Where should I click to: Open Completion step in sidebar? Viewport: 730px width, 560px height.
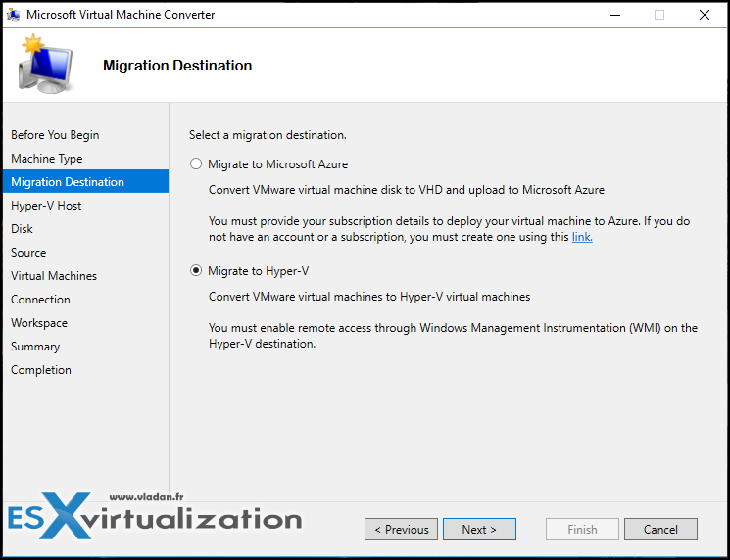coord(41,370)
